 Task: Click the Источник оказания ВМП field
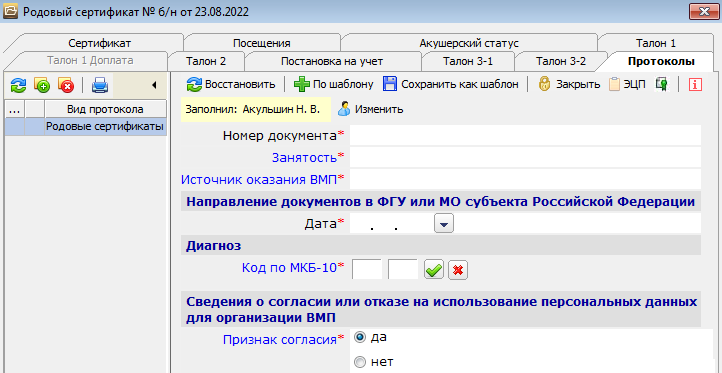(x=525, y=179)
